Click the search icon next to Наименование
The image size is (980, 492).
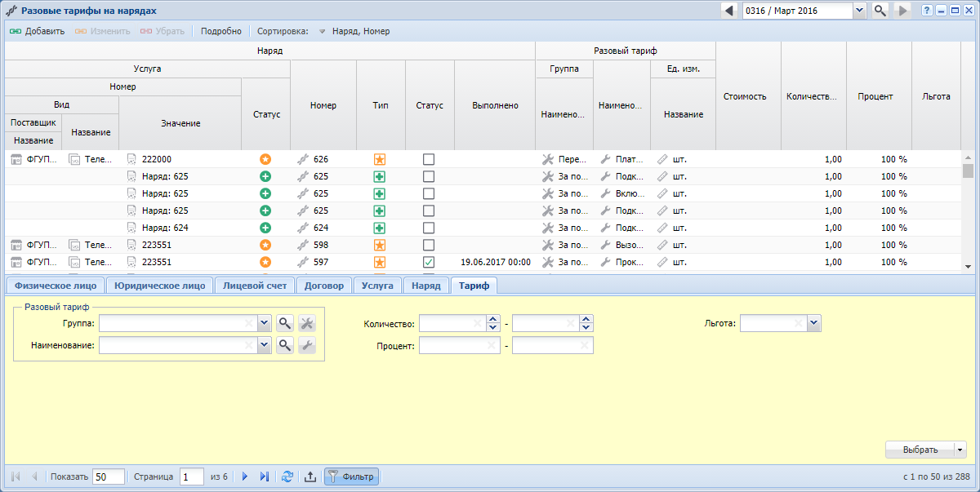click(x=285, y=346)
